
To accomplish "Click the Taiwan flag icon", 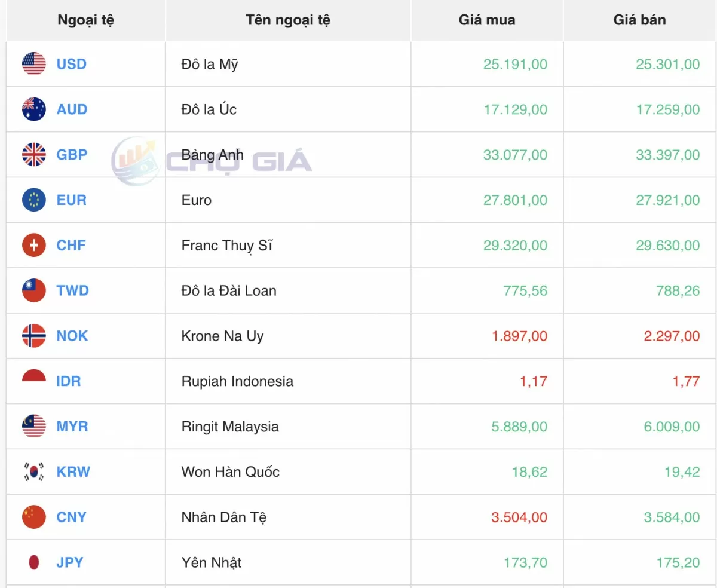I will [x=34, y=290].
